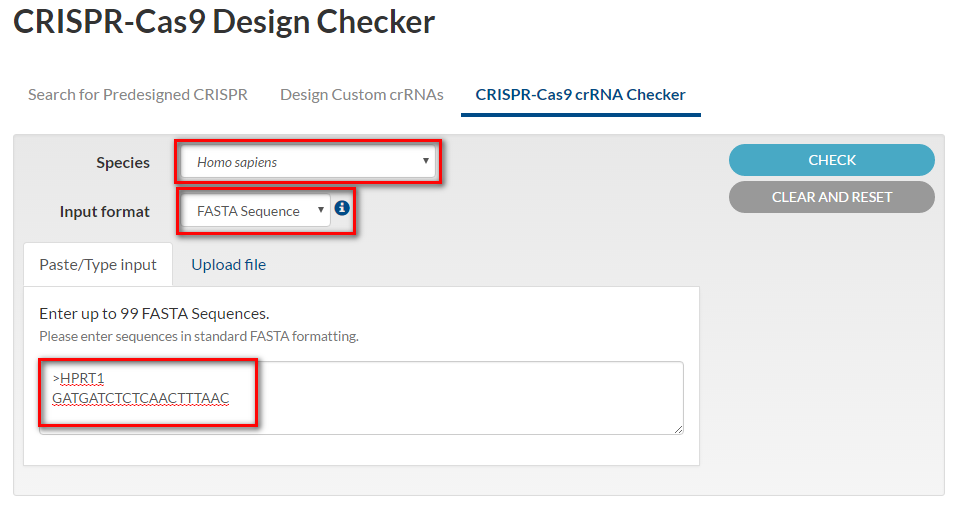Select the CRISPR-Cas9 crRNA Checker tab
This screenshot has height=508, width=957.
pos(580,95)
